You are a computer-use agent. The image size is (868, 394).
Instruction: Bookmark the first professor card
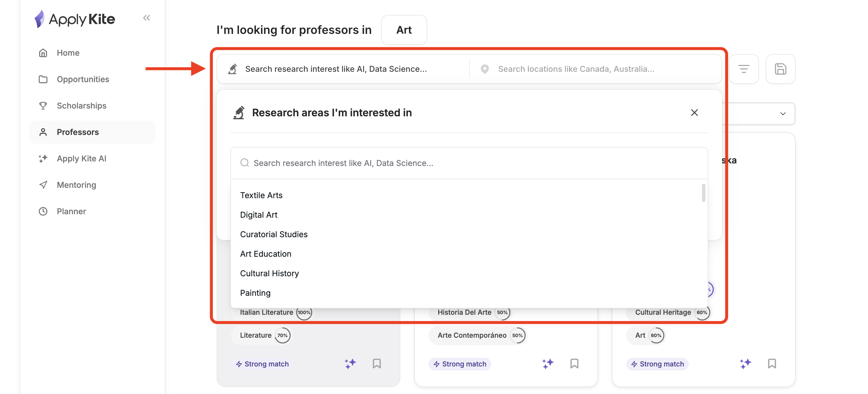[x=376, y=364]
